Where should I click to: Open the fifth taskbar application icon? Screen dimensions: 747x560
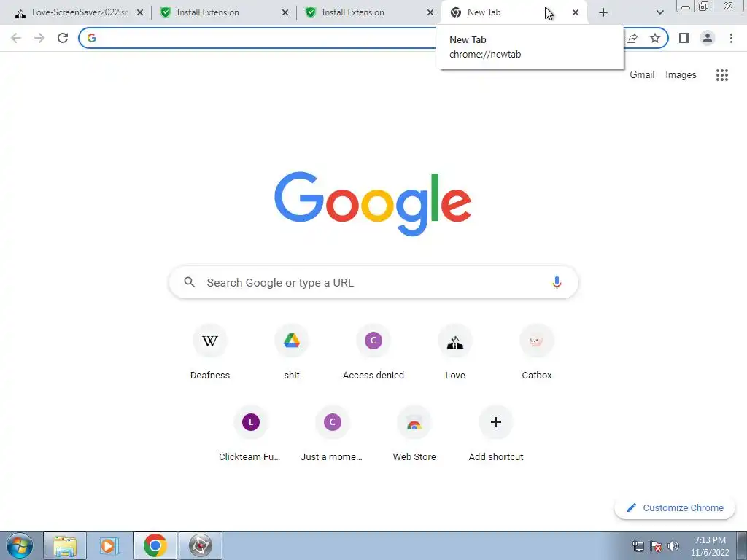pyautogui.click(x=200, y=545)
